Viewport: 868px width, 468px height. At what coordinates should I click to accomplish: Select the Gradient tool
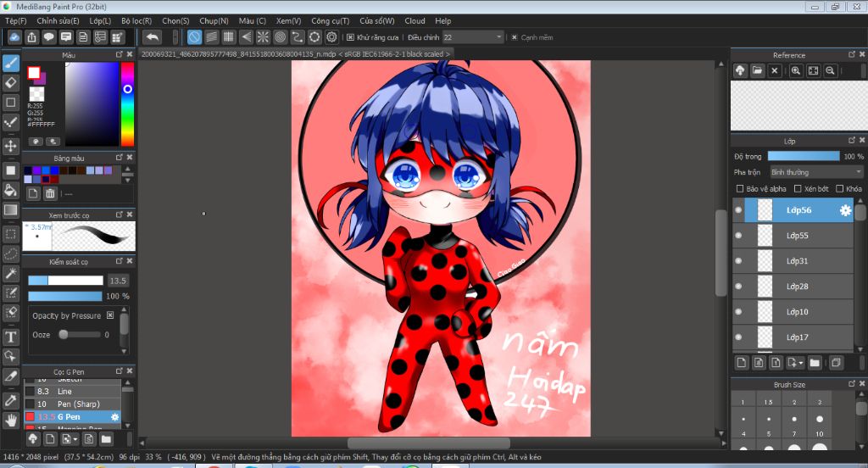(x=10, y=210)
